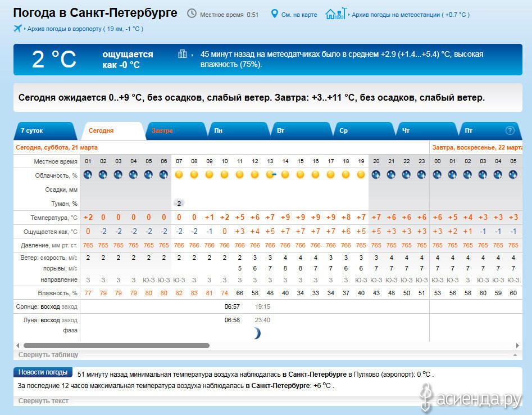Open См. на карте link
The width and height of the screenshot is (532, 415).
[x=299, y=15]
